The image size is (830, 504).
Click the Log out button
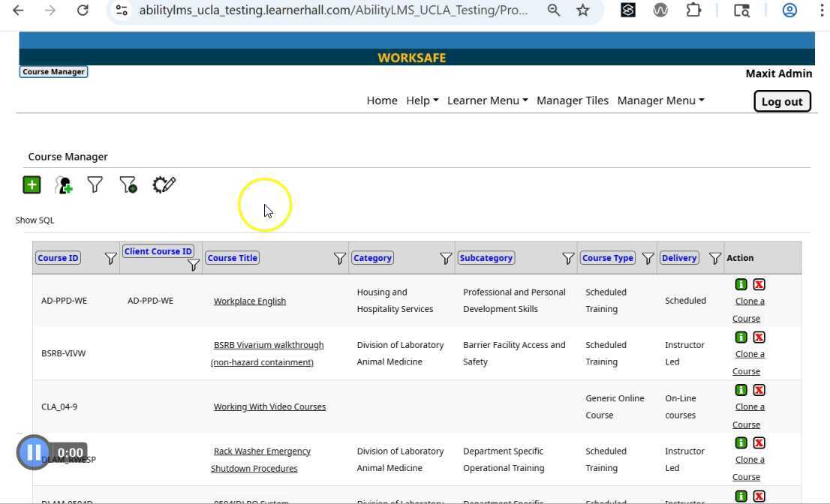782,101
